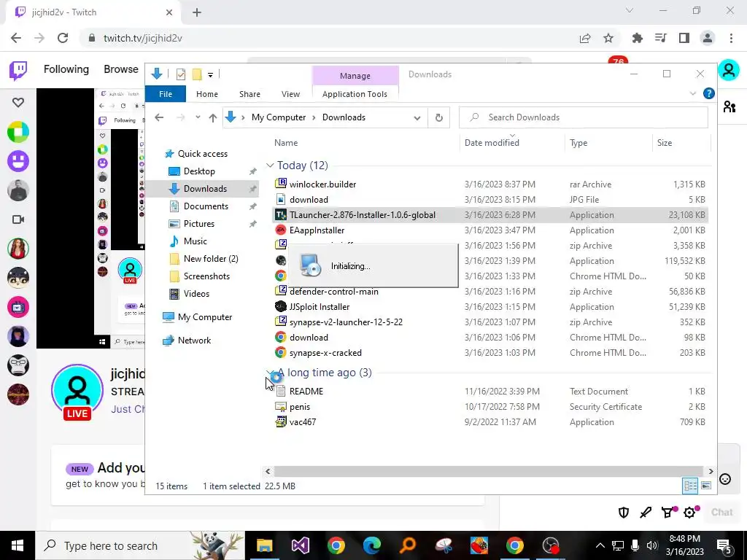Open the Windows Start menu

tap(18, 545)
